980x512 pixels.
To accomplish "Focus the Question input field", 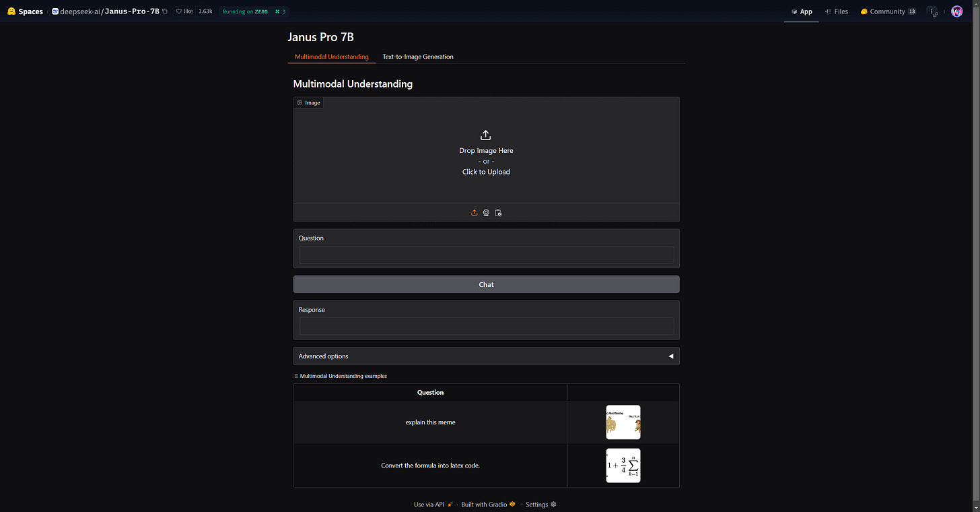I will (x=486, y=255).
